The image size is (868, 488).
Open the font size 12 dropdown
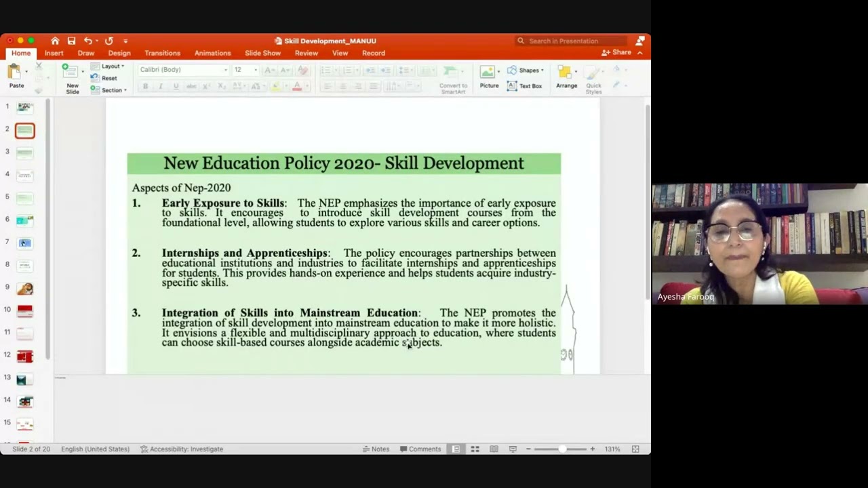point(245,70)
